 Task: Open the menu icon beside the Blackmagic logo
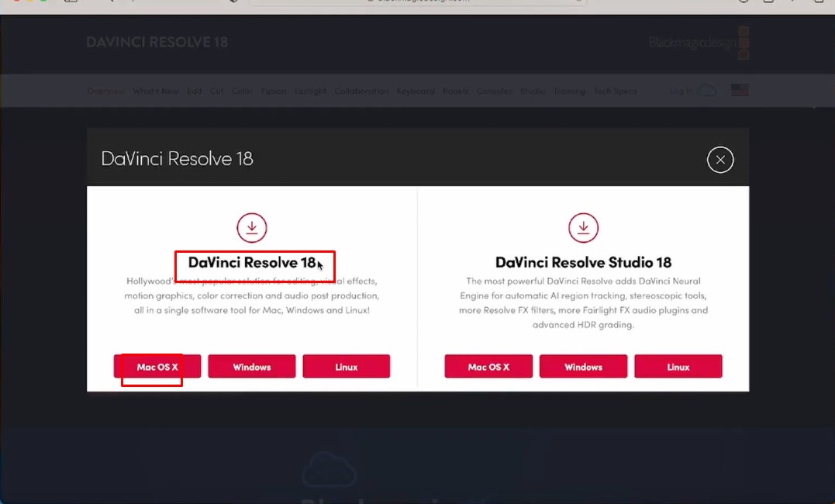click(x=744, y=43)
